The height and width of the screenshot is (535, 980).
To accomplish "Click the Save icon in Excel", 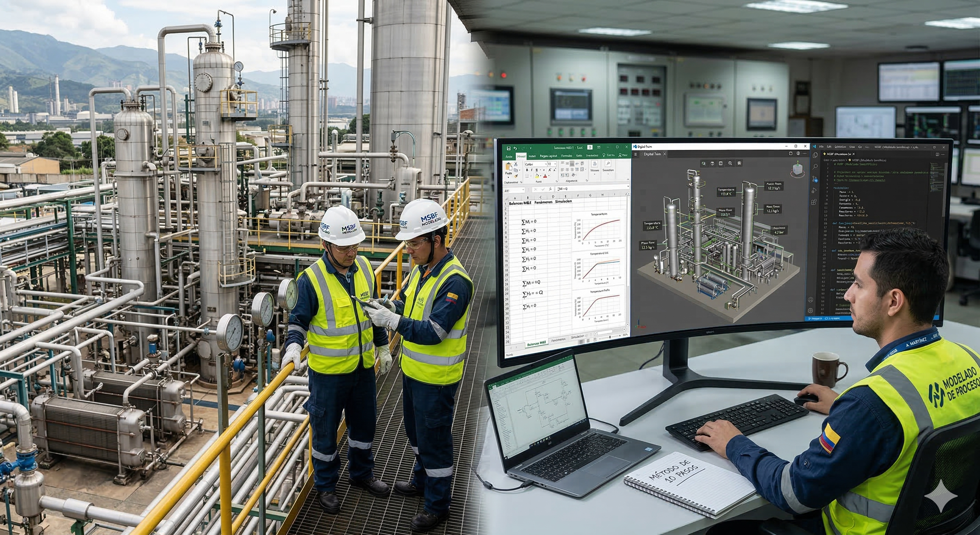I will (509, 148).
